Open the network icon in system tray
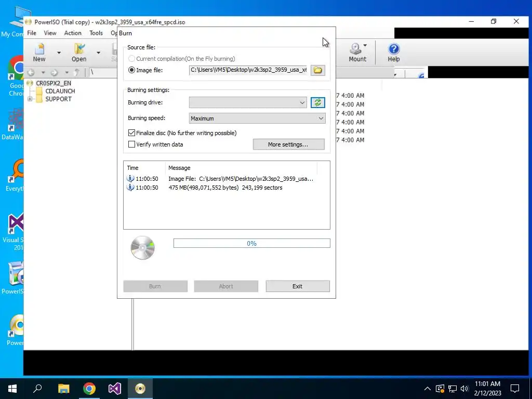 (x=453, y=389)
